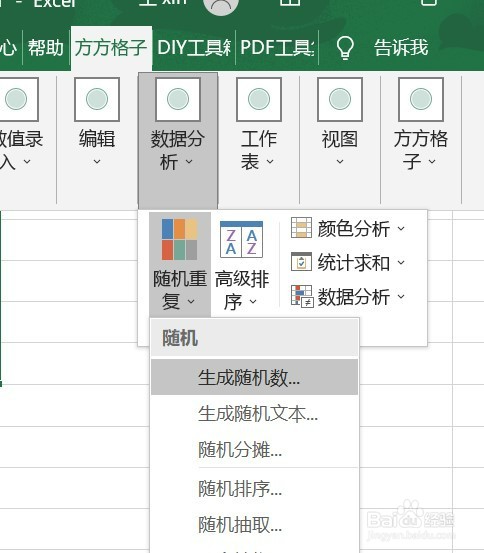484x553 pixels.
Task: Choose 随机排序... from the menu
Action: (254, 488)
